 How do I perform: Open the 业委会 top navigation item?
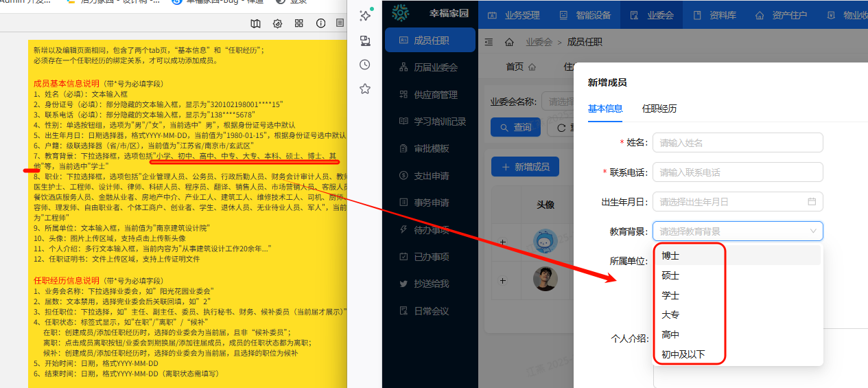[651, 14]
